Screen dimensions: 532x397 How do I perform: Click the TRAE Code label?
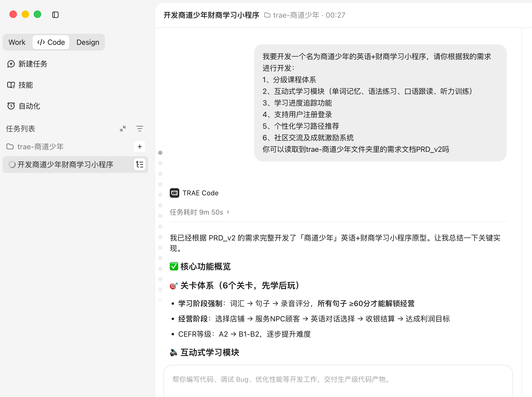[200, 193]
